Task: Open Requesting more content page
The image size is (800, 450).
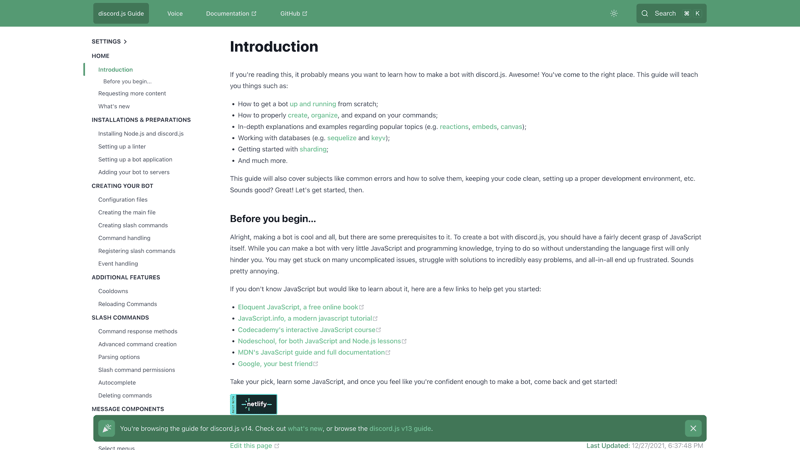Action: (x=132, y=93)
